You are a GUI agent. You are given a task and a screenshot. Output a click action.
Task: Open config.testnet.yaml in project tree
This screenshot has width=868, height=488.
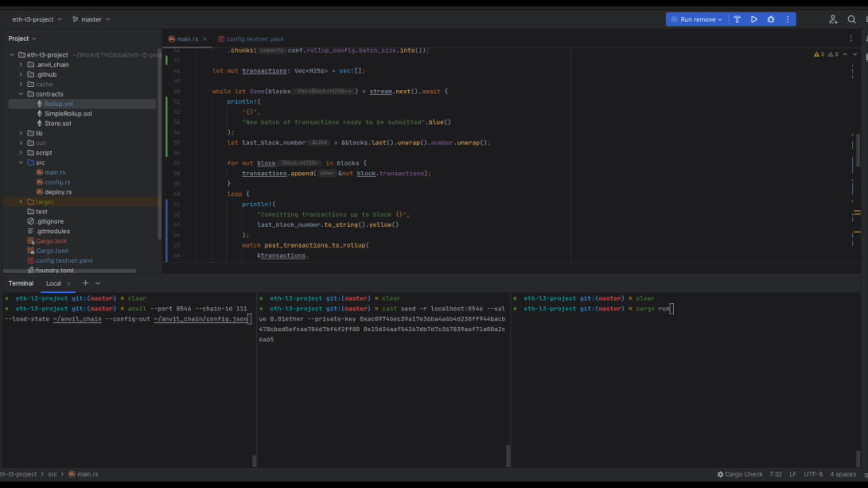coord(64,261)
